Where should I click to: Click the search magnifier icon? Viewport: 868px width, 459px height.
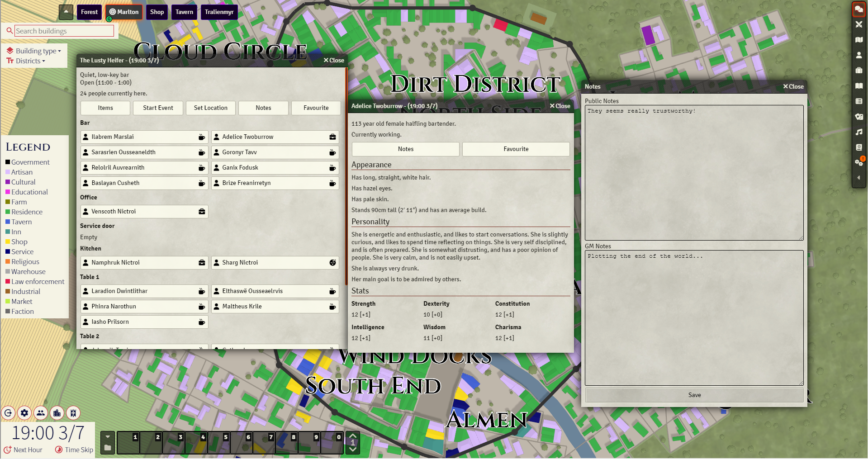point(9,31)
